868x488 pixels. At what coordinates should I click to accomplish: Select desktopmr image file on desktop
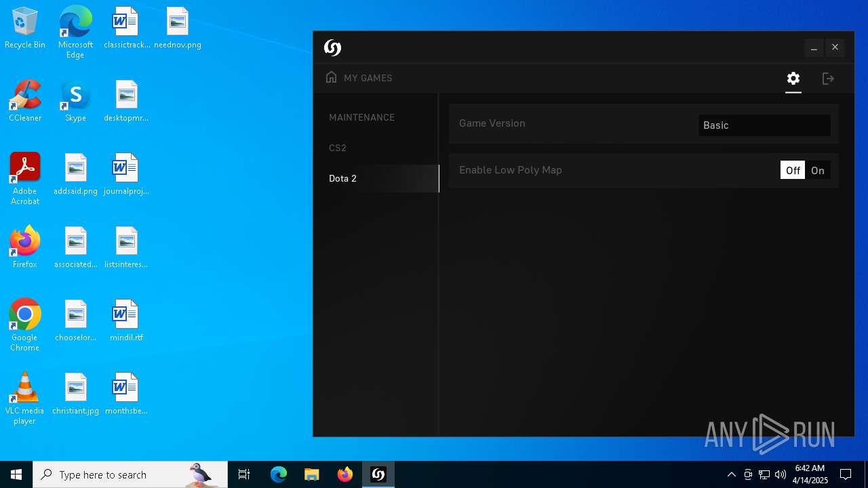coord(126,102)
